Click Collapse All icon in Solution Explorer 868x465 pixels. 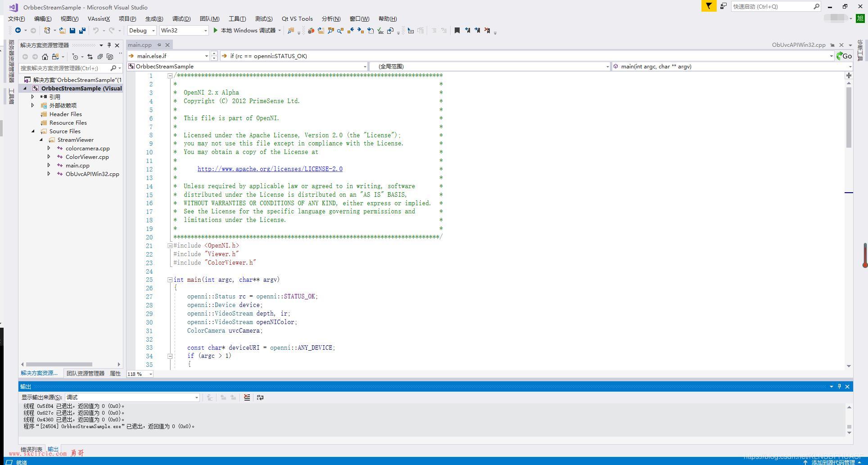click(100, 57)
